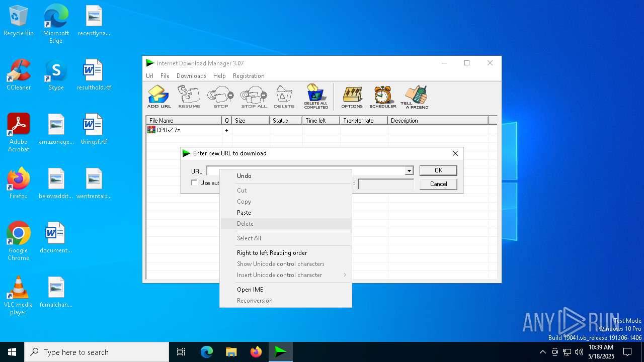Click the Stop All toolbar icon

click(x=254, y=97)
